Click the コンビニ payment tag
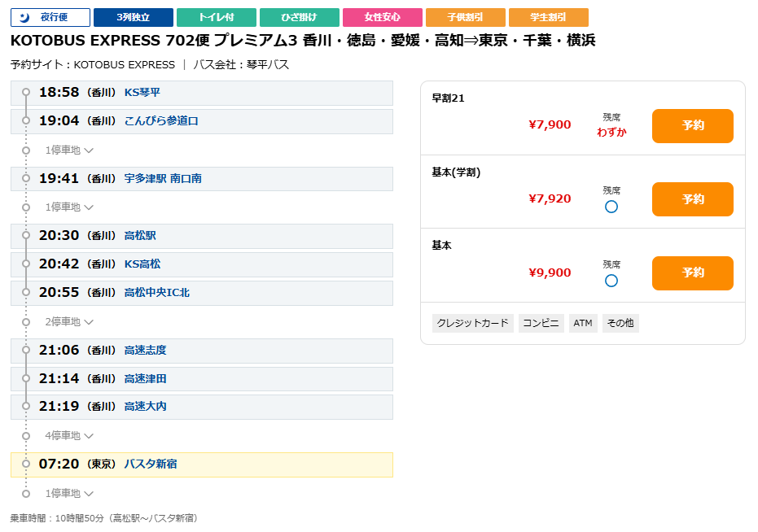 541,323
